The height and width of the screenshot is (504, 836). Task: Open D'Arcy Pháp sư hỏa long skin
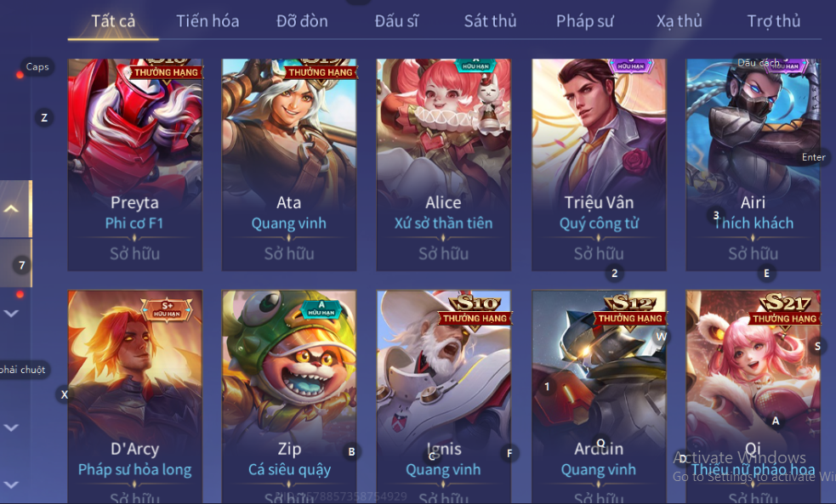click(x=135, y=397)
